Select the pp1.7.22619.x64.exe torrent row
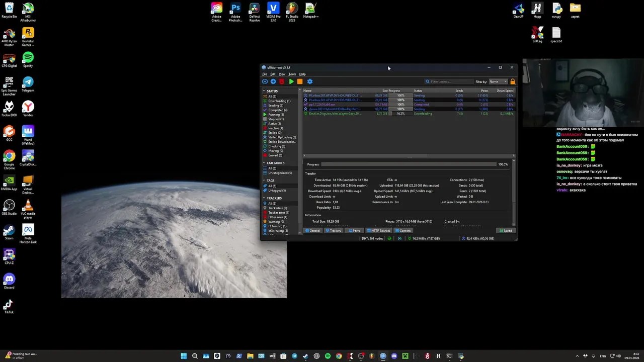The height and width of the screenshot is (362, 644). (x=409, y=105)
